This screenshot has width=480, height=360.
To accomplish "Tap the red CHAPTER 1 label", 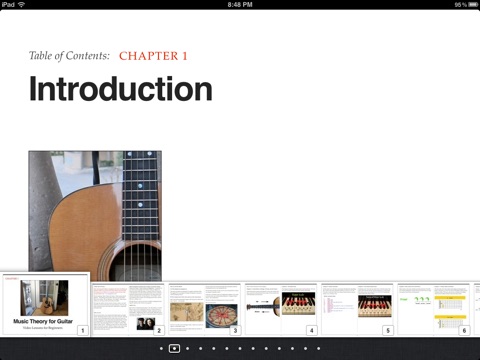I will click(x=153, y=56).
